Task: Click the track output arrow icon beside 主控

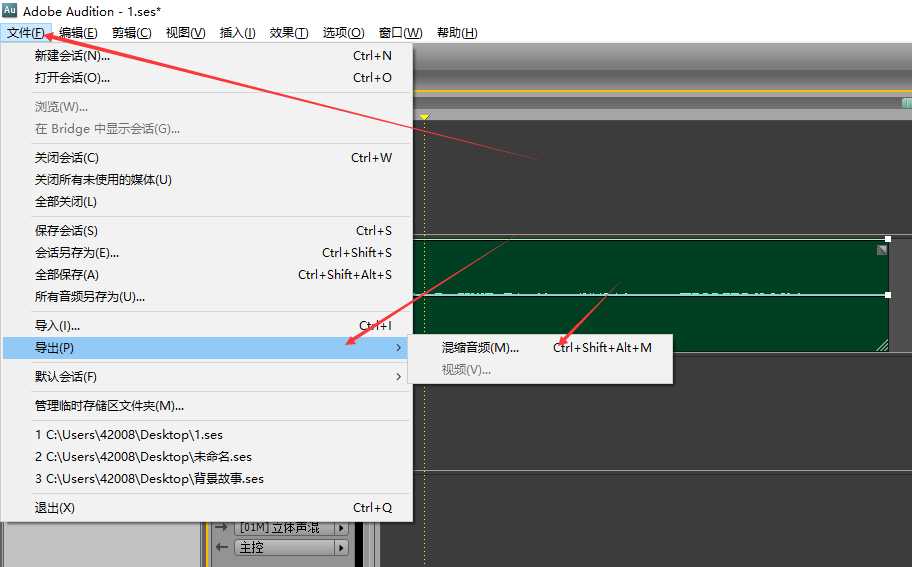Action: click(x=222, y=547)
